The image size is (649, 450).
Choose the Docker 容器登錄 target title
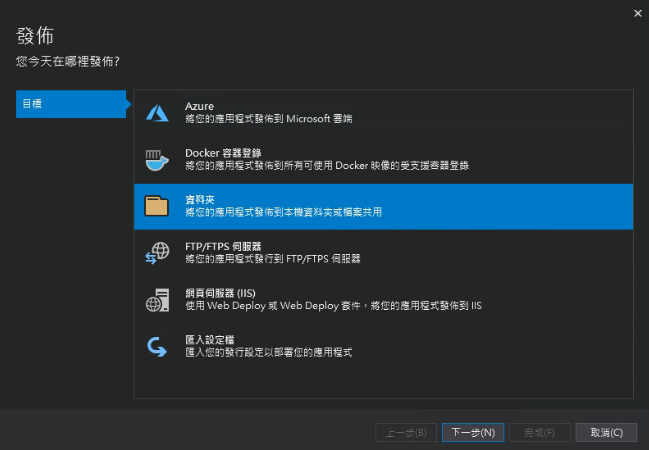pyautogui.click(x=223, y=153)
